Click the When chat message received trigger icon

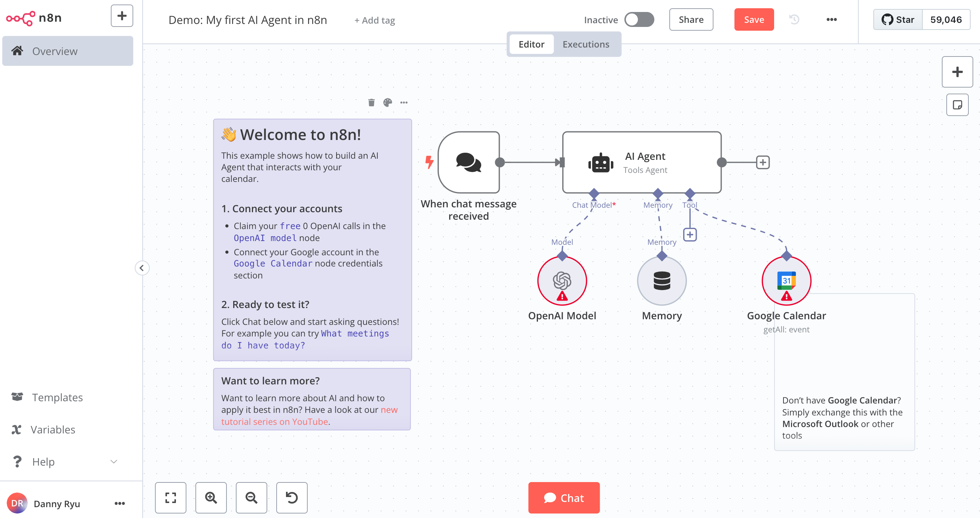(x=469, y=162)
